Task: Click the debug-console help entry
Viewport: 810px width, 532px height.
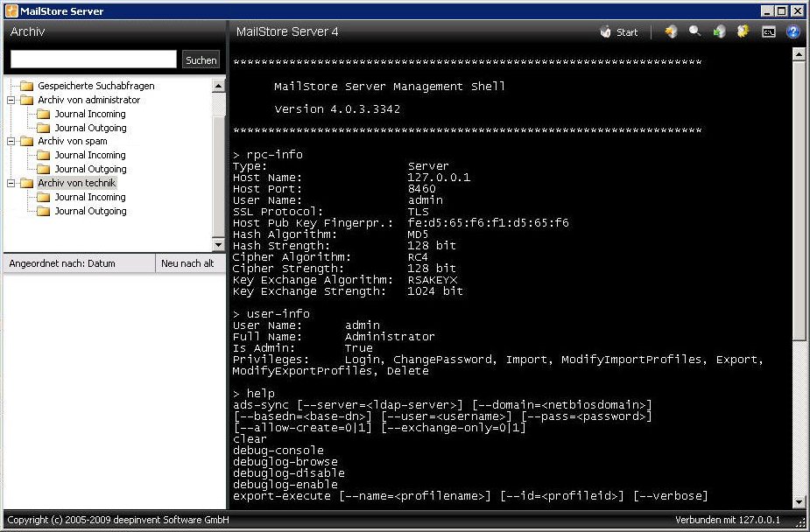Action: click(278, 450)
